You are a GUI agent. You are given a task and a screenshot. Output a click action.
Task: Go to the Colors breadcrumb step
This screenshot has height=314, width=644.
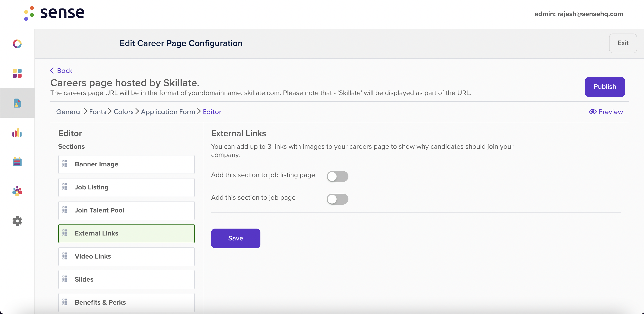tap(124, 112)
